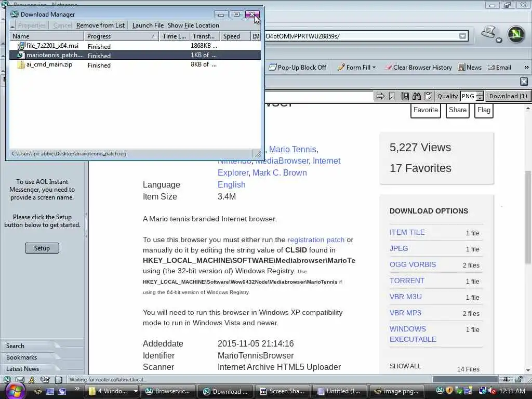This screenshot has width=532, height=399.
Task: Click the Netscape throbber logo icon
Action: coord(516,34)
